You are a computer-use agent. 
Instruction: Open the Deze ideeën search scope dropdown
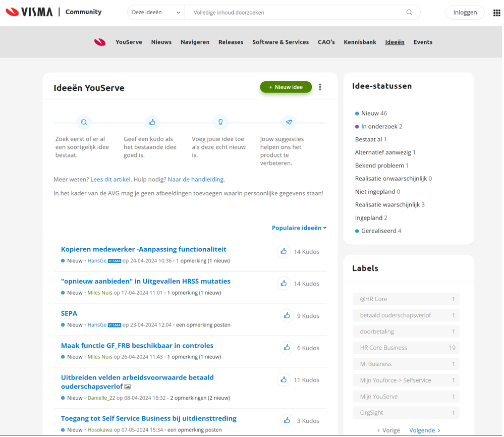point(156,12)
